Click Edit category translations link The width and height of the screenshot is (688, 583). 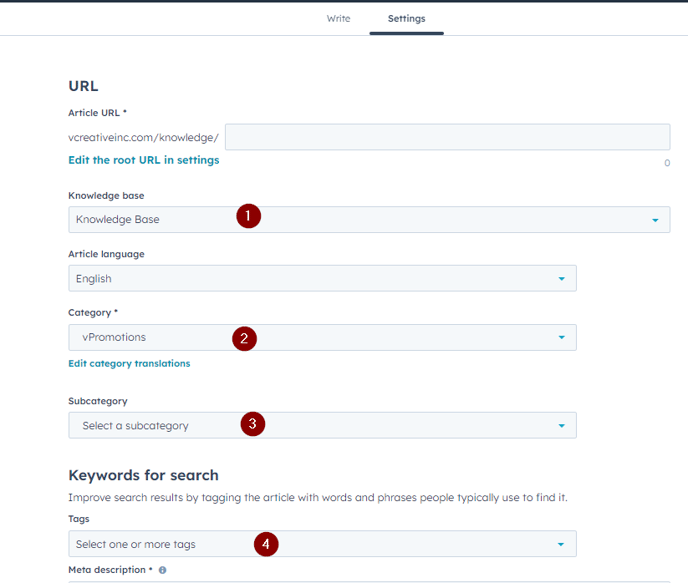tap(129, 364)
